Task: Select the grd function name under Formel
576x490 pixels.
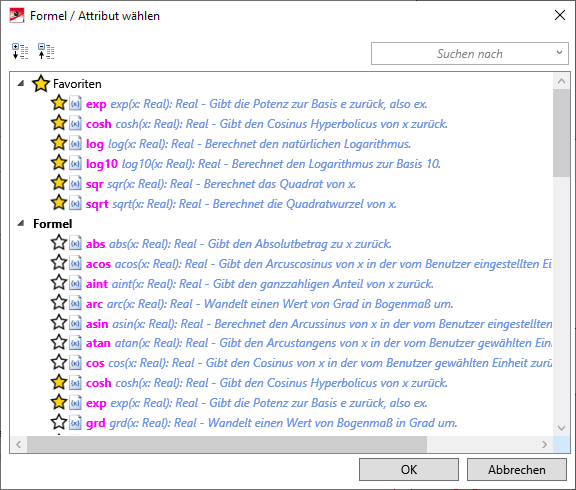Action: [x=96, y=423]
